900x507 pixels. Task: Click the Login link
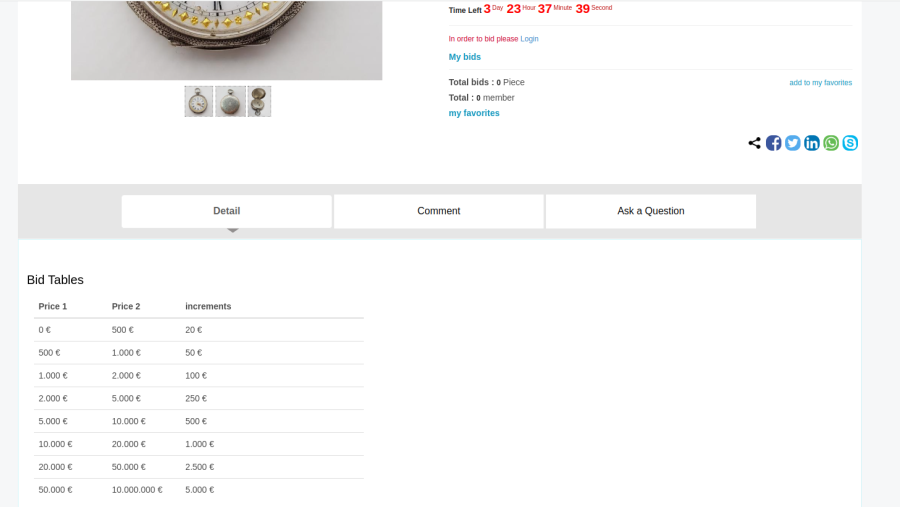[x=529, y=39]
